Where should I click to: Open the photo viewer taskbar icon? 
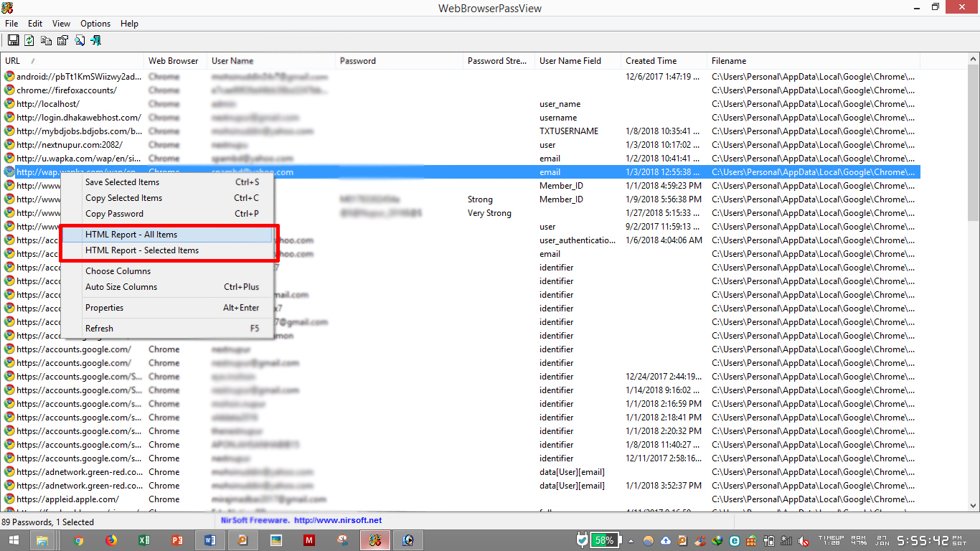coord(276,540)
